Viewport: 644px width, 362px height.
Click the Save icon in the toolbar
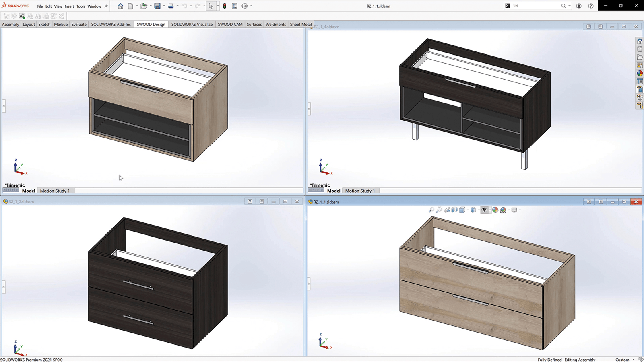(158, 6)
